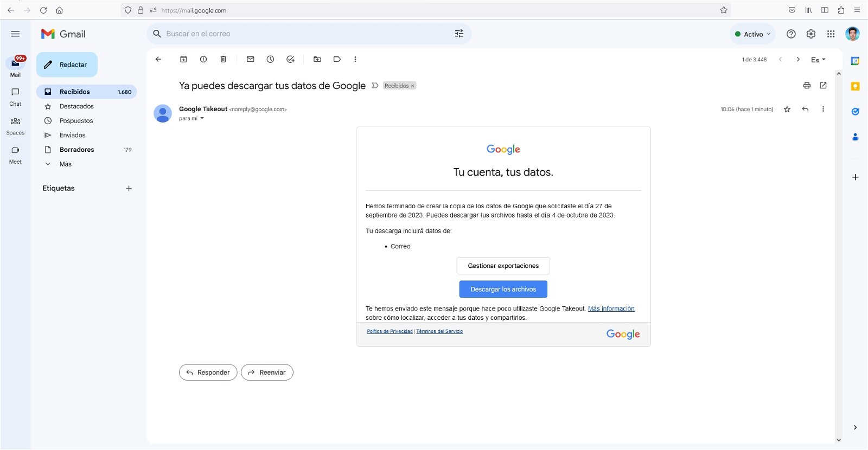
Task: Open Google Calendar side panel
Action: pos(855,61)
